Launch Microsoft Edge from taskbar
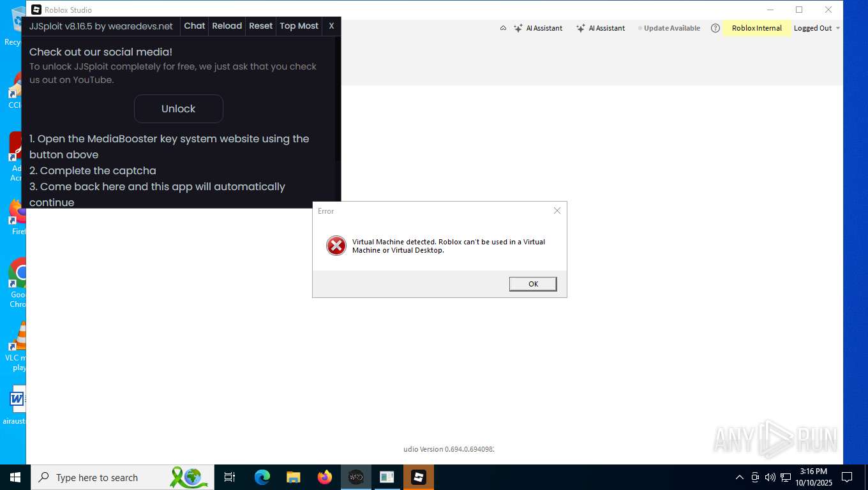 point(262,477)
